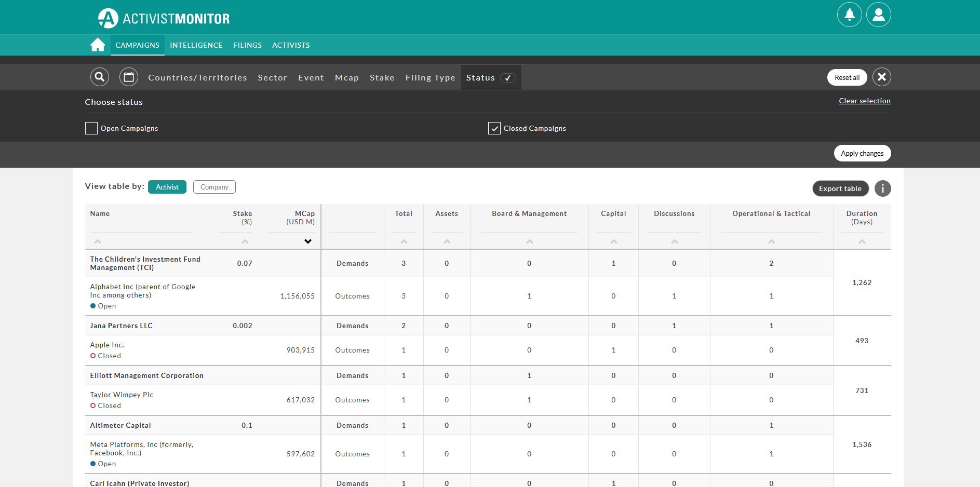Collapse the Status filter
Viewport: 980px width, 487px height.
[491, 77]
